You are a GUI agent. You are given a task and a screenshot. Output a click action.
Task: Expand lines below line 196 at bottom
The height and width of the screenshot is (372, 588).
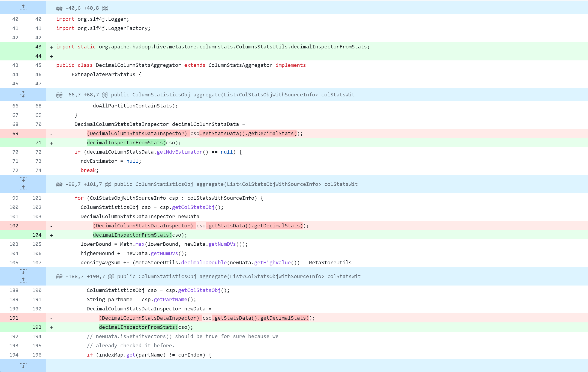[23, 365]
